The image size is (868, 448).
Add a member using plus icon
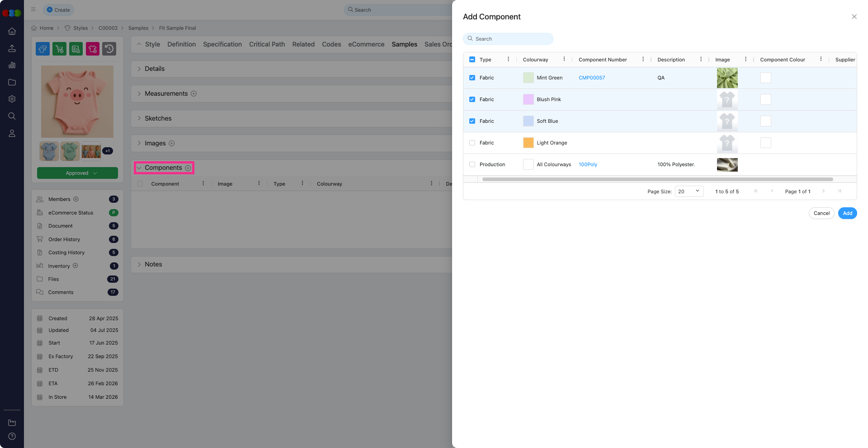[x=76, y=199]
